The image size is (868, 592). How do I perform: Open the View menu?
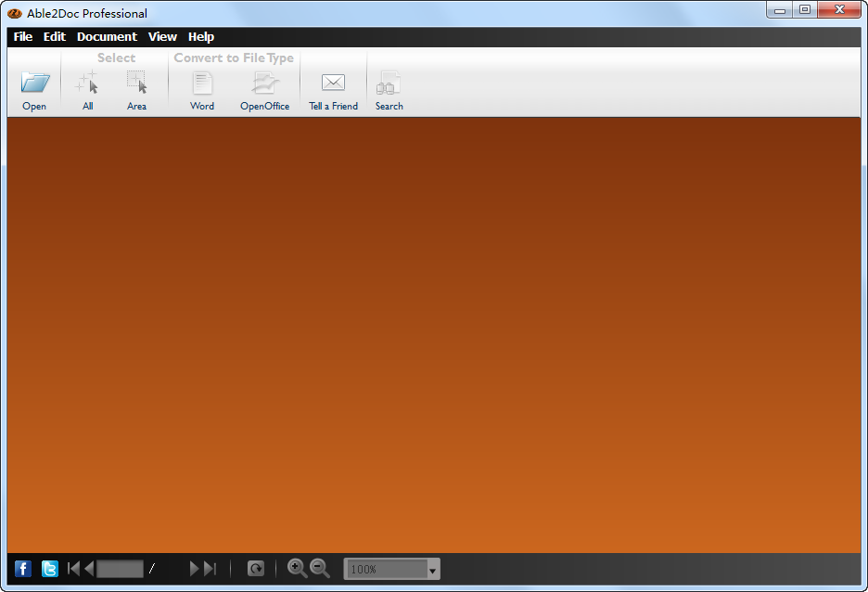[x=163, y=36]
